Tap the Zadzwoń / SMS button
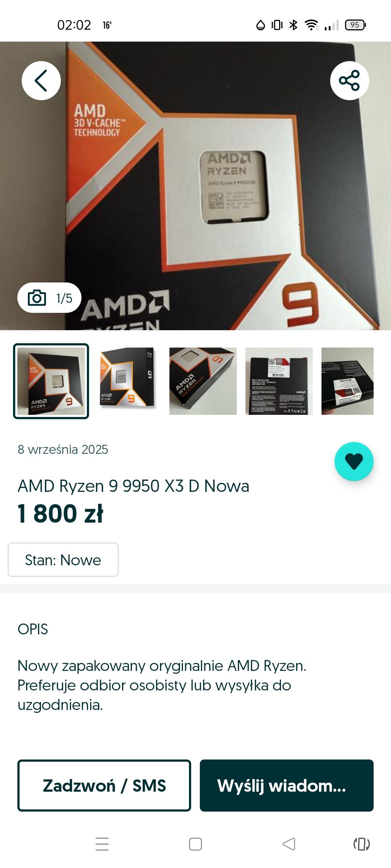391x868 pixels. pyautogui.click(x=104, y=786)
